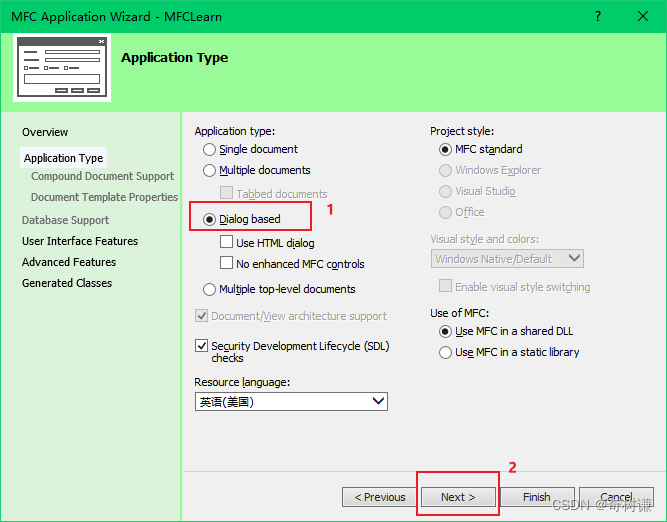Image resolution: width=667 pixels, height=522 pixels.
Task: Open User Interface Features page
Action: 80,241
